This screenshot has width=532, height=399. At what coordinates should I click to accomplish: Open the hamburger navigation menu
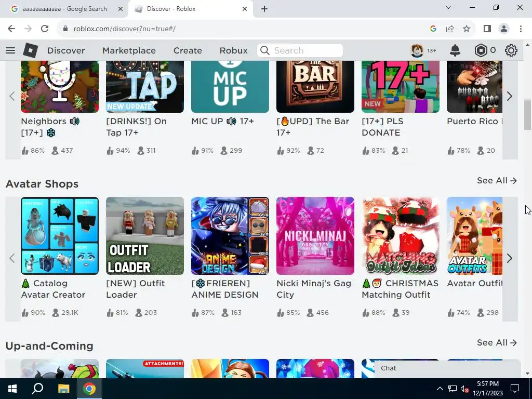point(10,50)
